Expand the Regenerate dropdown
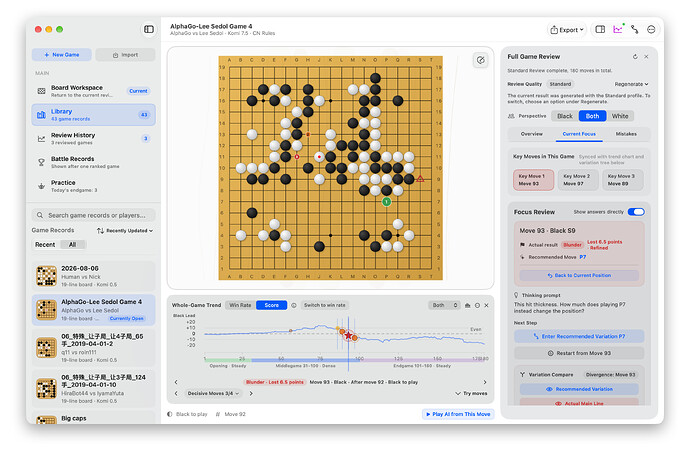This screenshot has width=690, height=458. coord(631,84)
